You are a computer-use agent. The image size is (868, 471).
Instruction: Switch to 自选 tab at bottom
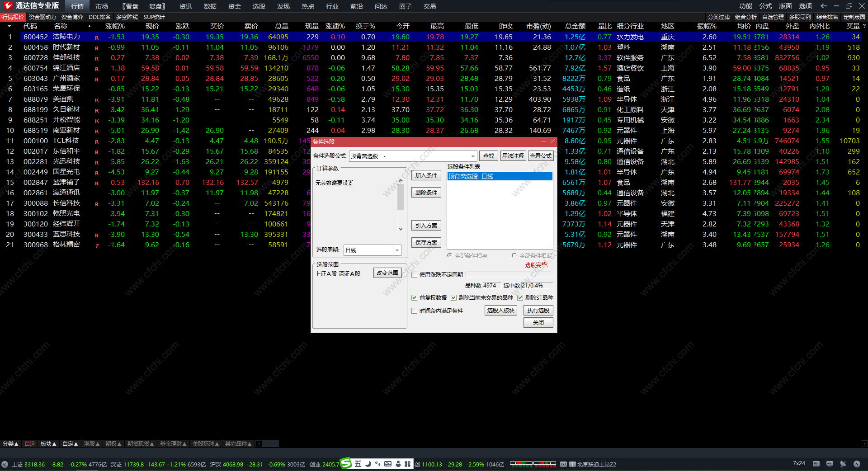[30, 444]
